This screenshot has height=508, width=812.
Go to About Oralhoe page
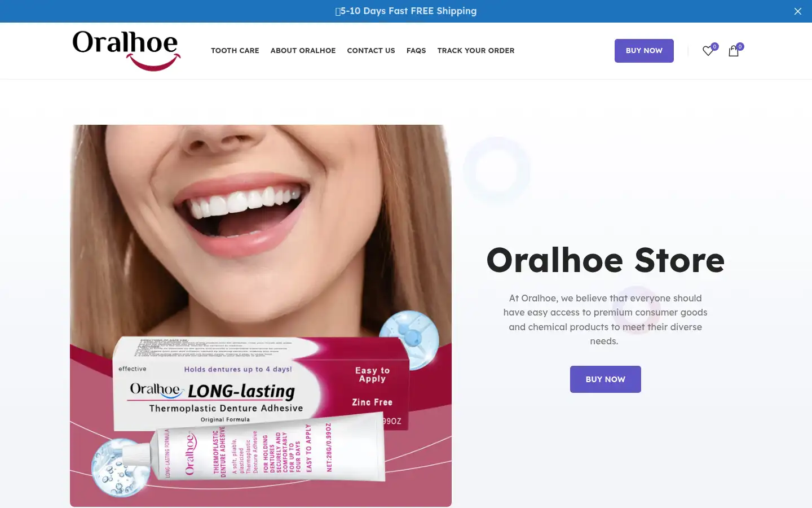click(303, 51)
